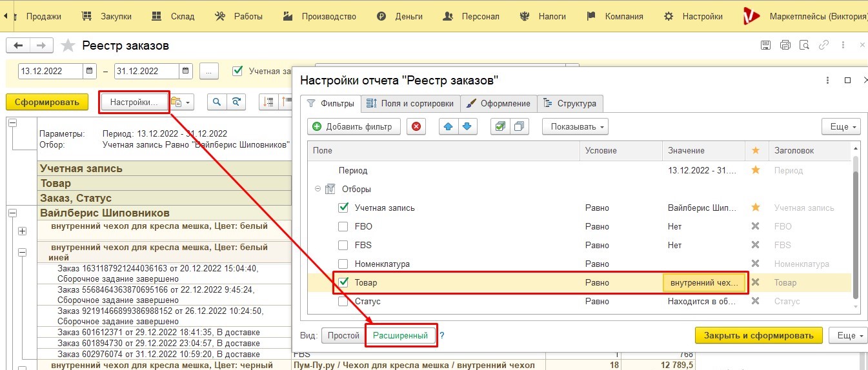Screen dimensions: 868x370
Task: Click the report search magnifier icon
Action: pyautogui.click(x=217, y=102)
